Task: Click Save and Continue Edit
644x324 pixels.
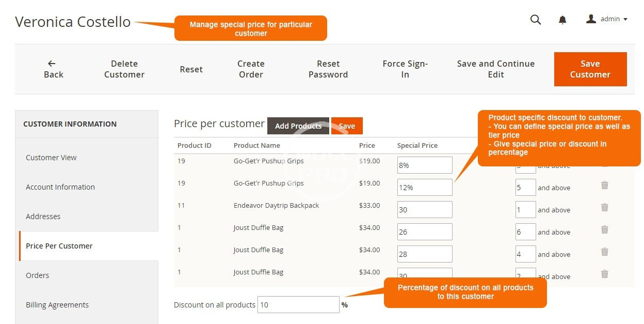Action: [495, 69]
